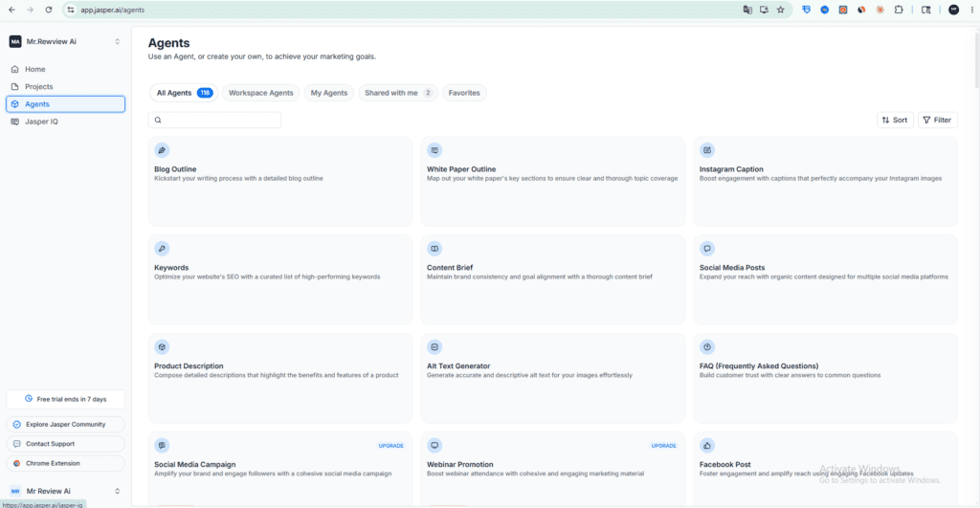Image resolution: width=980 pixels, height=508 pixels.
Task: Click the Product Description card title
Action: (189, 366)
